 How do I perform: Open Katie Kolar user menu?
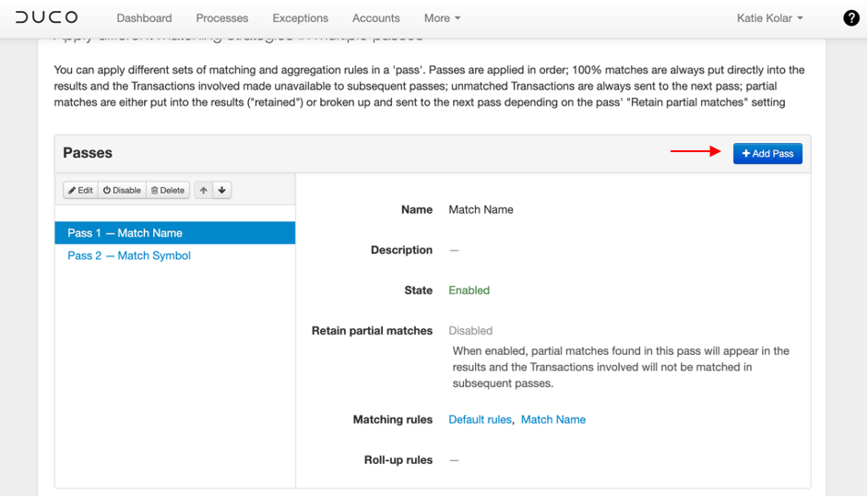(x=769, y=18)
